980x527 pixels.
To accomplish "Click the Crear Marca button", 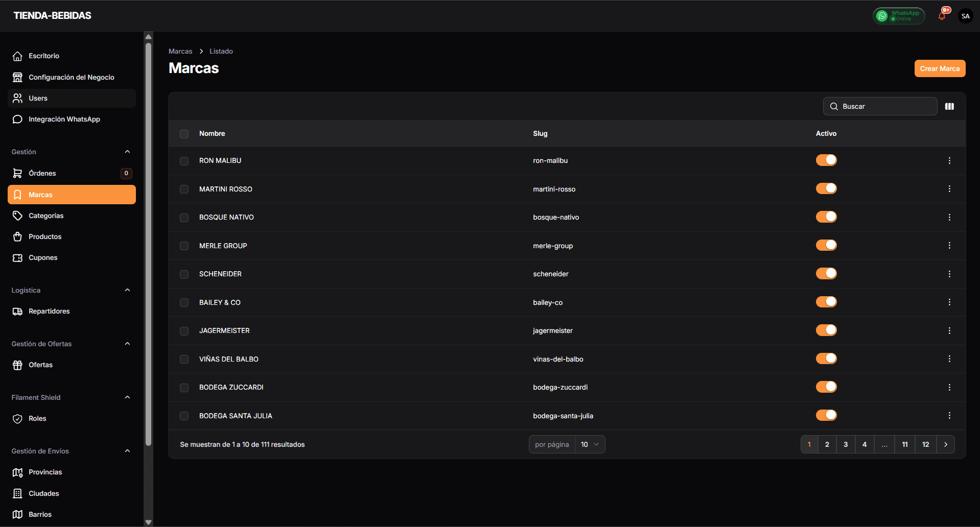I will point(939,68).
